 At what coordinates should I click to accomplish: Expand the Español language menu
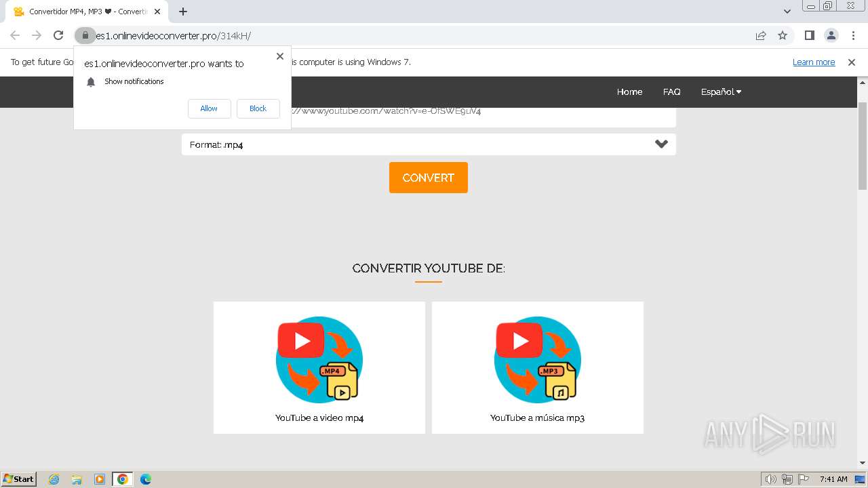(x=721, y=91)
